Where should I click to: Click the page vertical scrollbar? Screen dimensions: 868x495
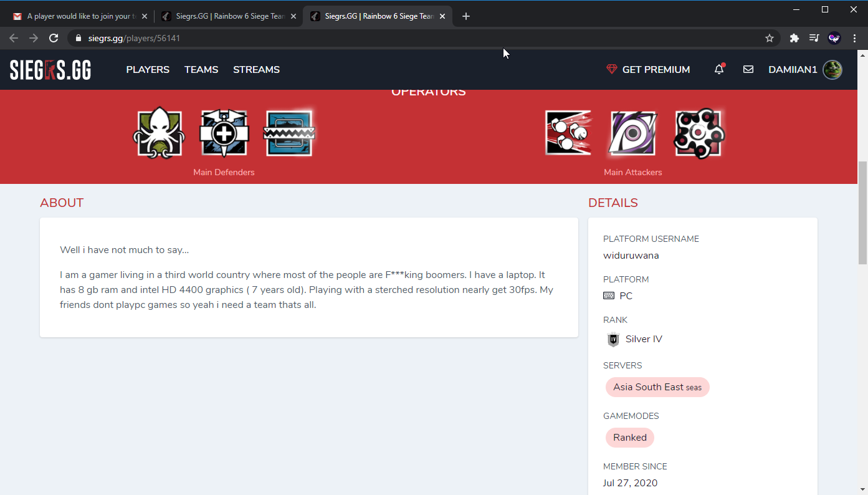[862, 212]
